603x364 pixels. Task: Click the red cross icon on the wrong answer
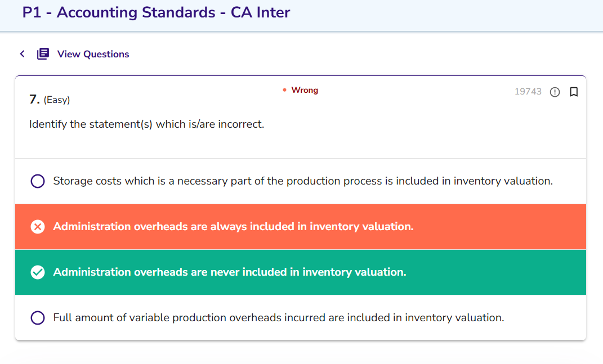pos(38,227)
